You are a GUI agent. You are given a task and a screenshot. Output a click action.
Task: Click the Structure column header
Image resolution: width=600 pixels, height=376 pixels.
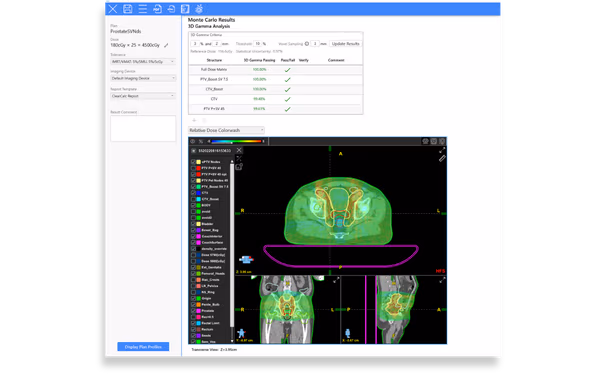(x=214, y=60)
